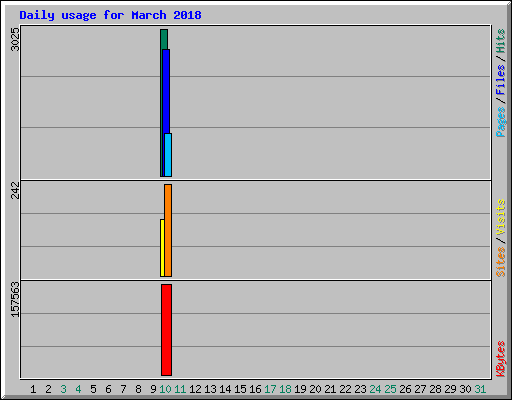The height and width of the screenshot is (400, 512).
Task: Click day 14 on the x-axis
Action: click(x=225, y=389)
